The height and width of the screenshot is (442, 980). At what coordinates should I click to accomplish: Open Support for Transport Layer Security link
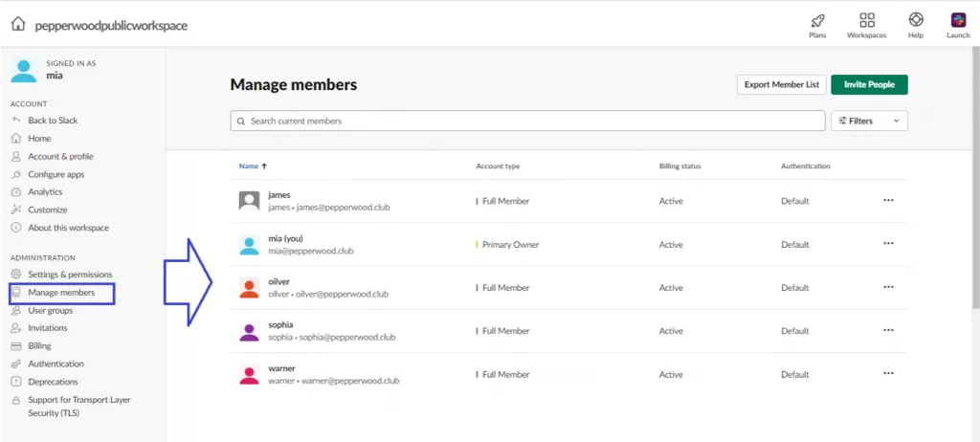pos(79,407)
